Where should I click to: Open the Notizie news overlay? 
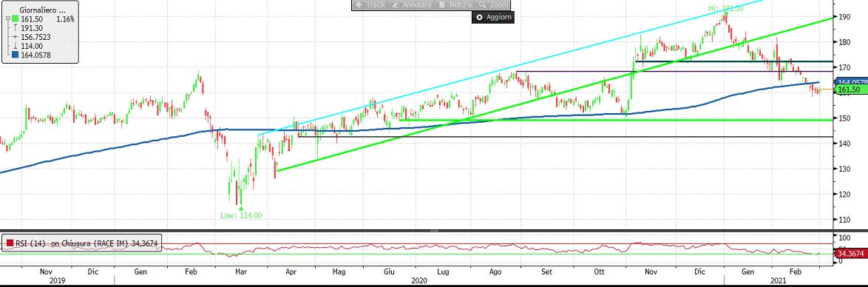(455, 4)
